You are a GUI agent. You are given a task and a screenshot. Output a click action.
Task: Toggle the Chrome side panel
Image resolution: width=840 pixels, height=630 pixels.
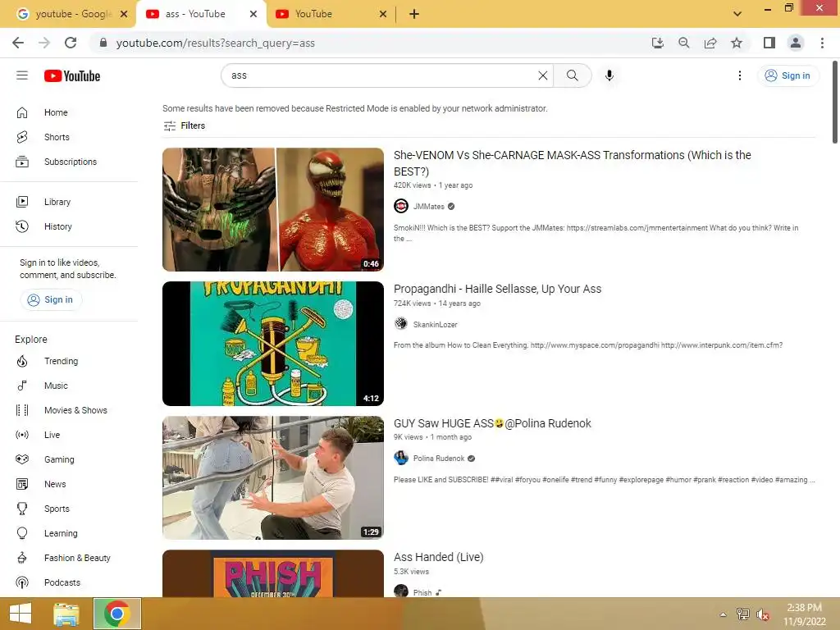(x=769, y=43)
